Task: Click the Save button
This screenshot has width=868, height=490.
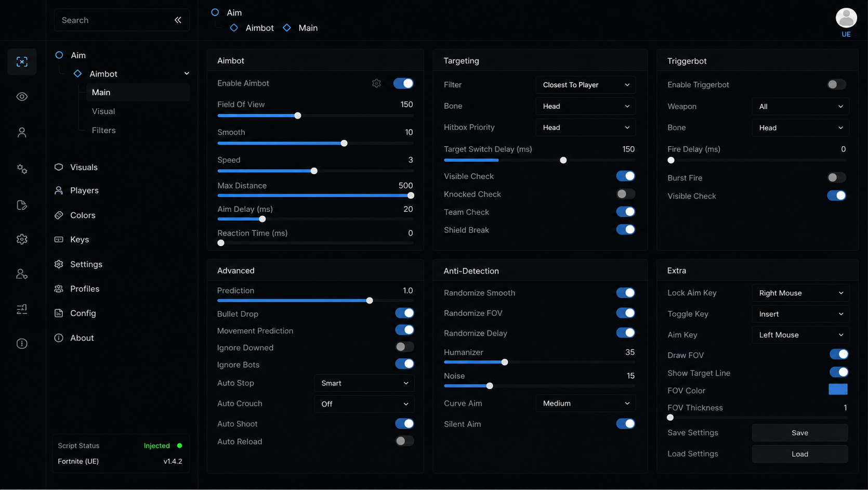Action: point(800,433)
